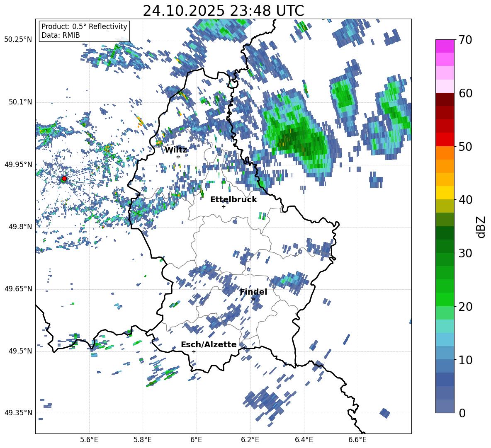Click the 10 value on the colorbar
This screenshot has height=448, width=491.
coord(465,360)
